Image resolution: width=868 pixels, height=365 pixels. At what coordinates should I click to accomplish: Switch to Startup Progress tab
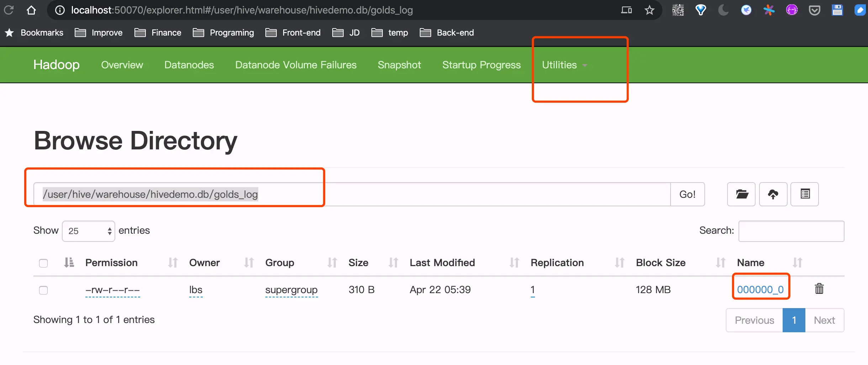coord(481,65)
